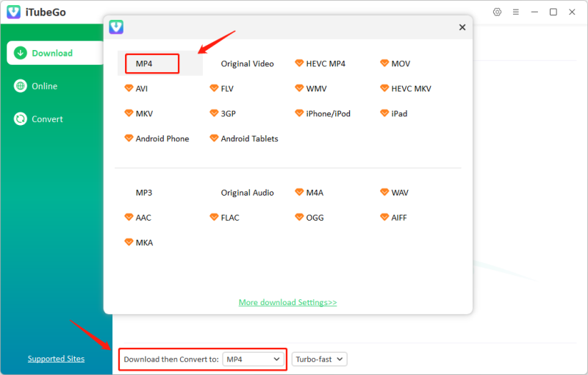Click the premium diamond icon beside MOV
Viewport: 588px width, 375px height.
click(x=384, y=63)
